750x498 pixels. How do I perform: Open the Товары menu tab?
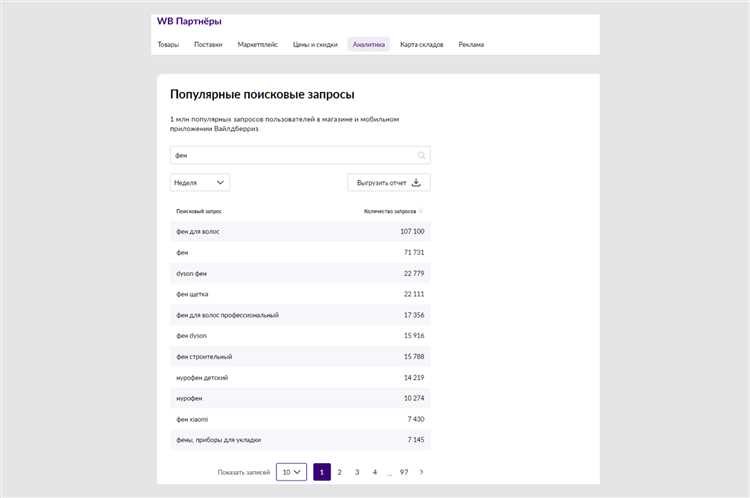168,44
